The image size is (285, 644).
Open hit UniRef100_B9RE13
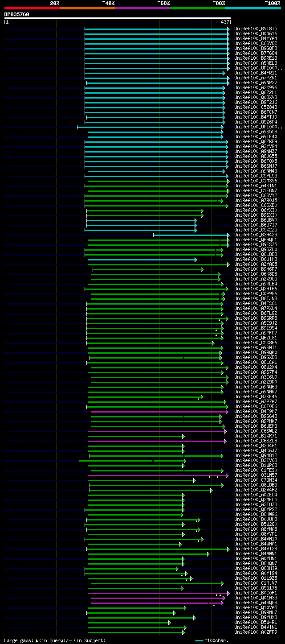click(256, 58)
